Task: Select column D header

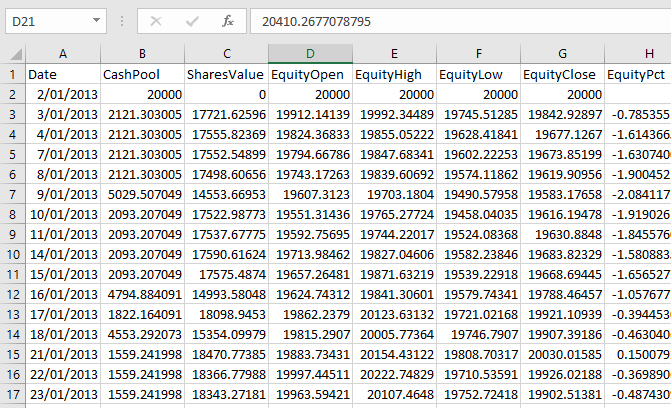Action: pos(310,54)
